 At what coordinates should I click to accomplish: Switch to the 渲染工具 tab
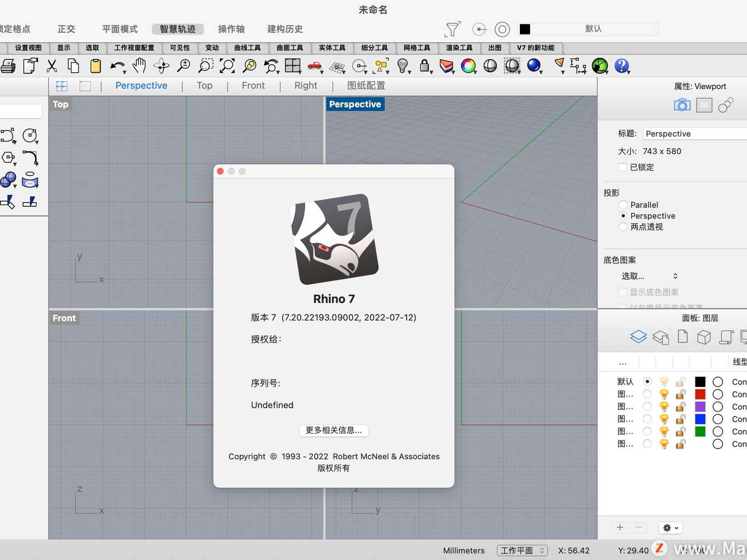459,48
